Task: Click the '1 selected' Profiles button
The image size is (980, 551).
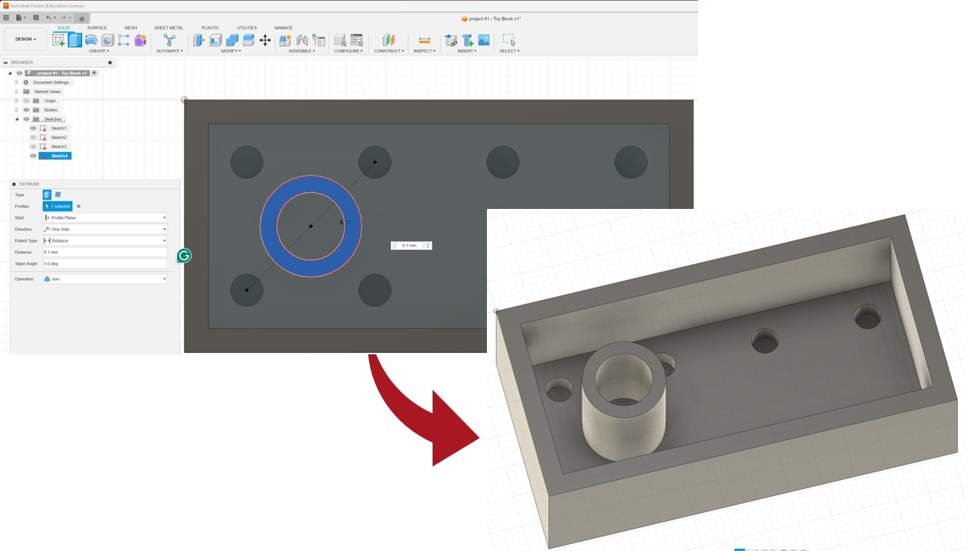Action: [58, 207]
